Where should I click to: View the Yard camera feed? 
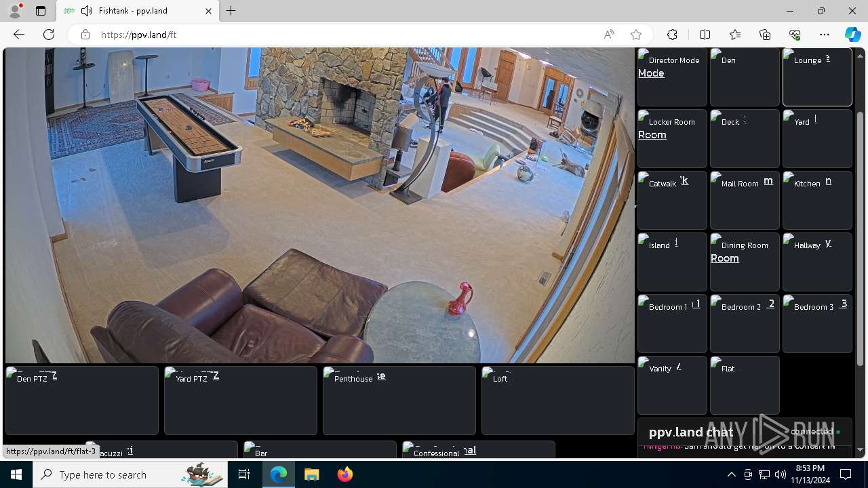click(817, 138)
